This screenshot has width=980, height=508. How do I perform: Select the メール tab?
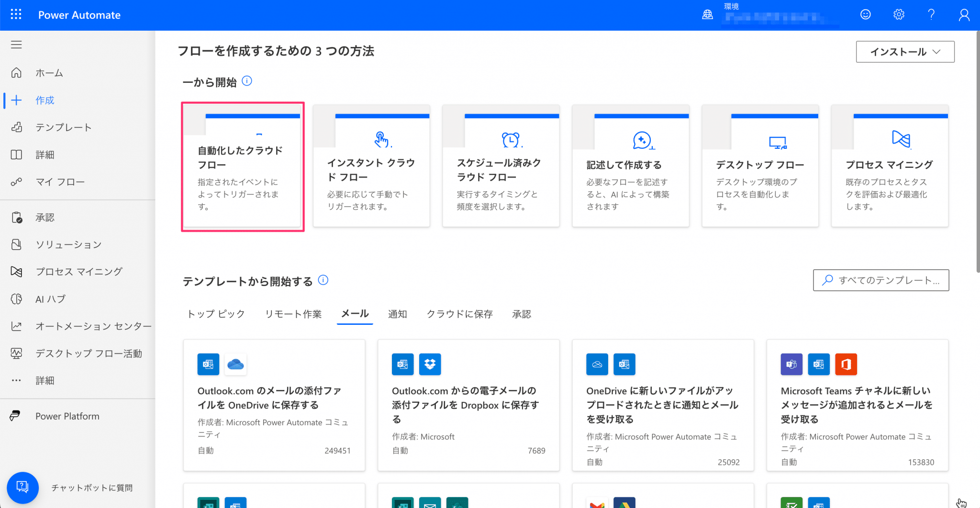click(355, 314)
